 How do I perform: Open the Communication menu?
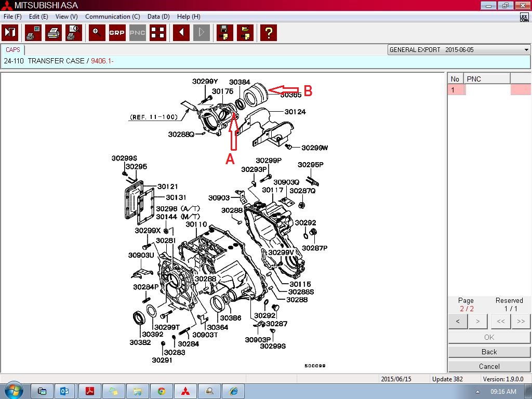tap(112, 17)
